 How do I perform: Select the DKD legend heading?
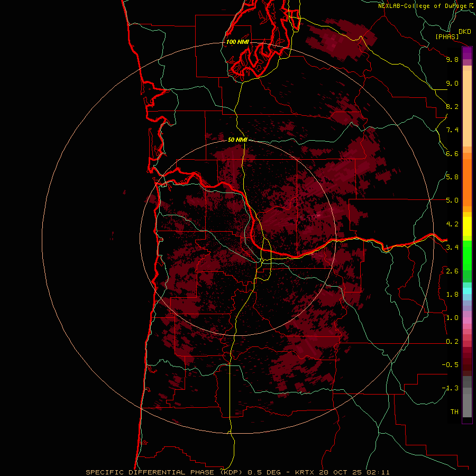coord(465,32)
